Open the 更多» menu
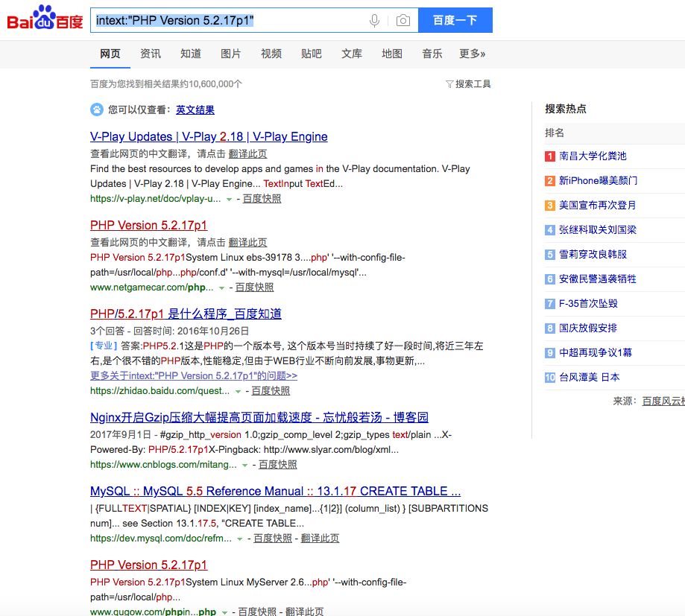Image resolution: width=685 pixels, height=616 pixels. coord(473,54)
